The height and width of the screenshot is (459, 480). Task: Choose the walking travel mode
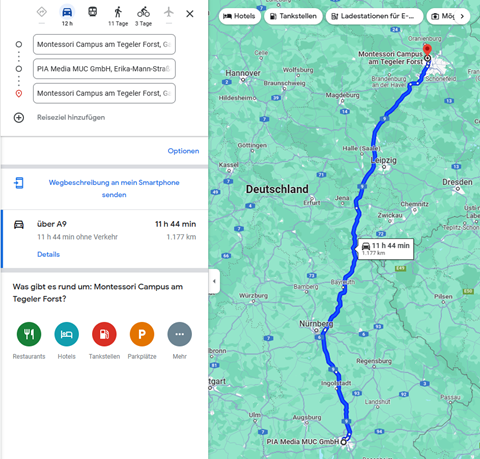[118, 12]
